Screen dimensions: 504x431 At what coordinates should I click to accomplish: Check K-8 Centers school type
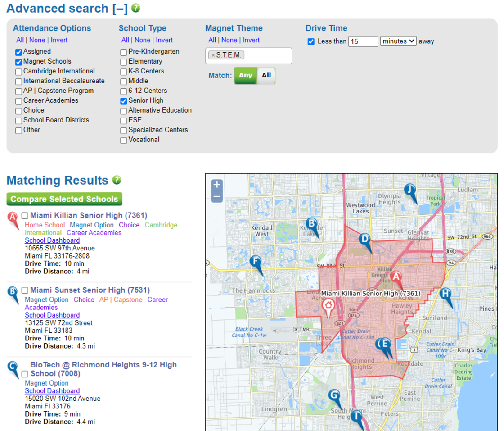tap(124, 72)
